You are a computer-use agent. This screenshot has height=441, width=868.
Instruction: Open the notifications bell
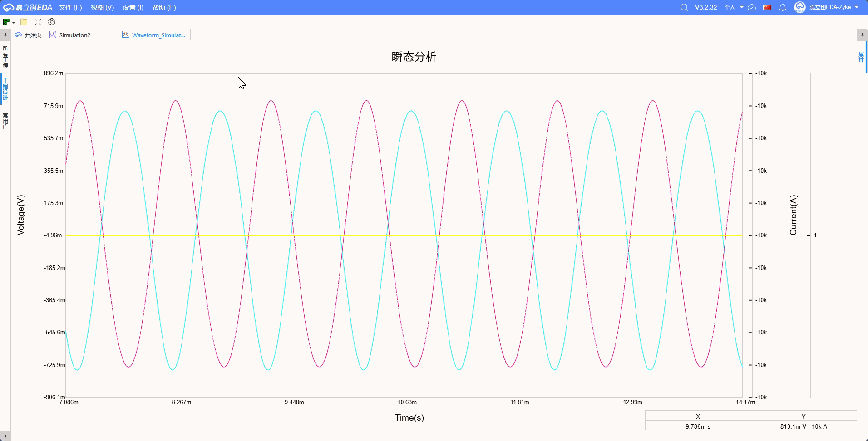coord(783,7)
